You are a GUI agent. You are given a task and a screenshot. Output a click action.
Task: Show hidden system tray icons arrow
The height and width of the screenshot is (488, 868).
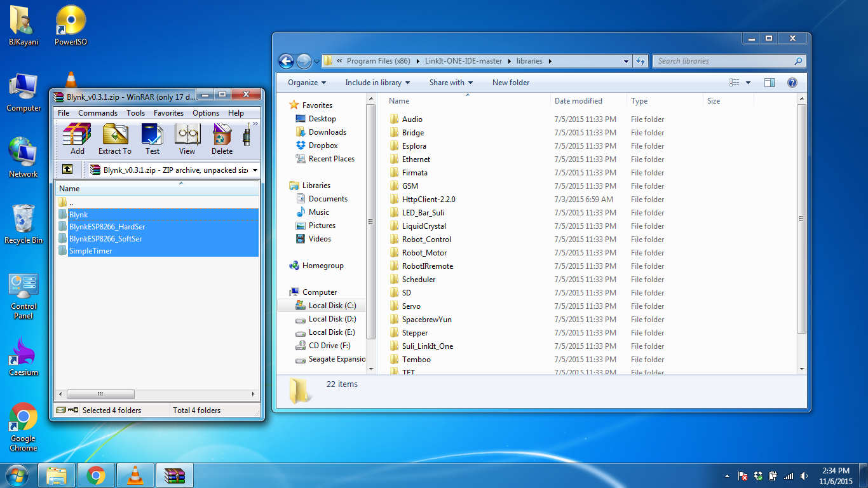pos(728,476)
